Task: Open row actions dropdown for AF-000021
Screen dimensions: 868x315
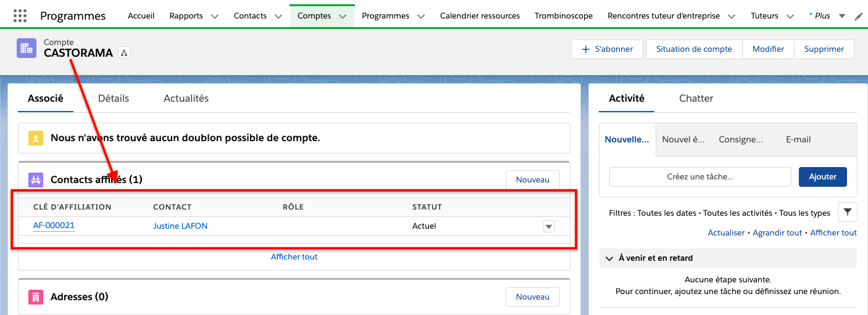Action: tap(548, 226)
